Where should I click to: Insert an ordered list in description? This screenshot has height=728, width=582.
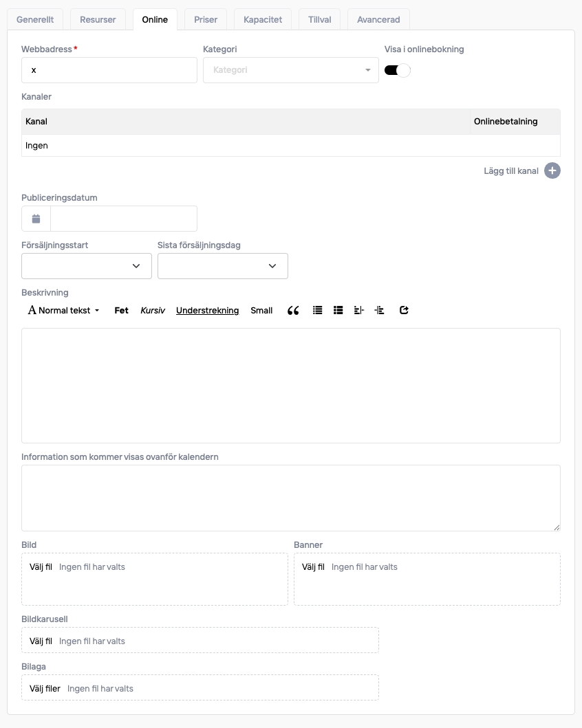(x=338, y=311)
